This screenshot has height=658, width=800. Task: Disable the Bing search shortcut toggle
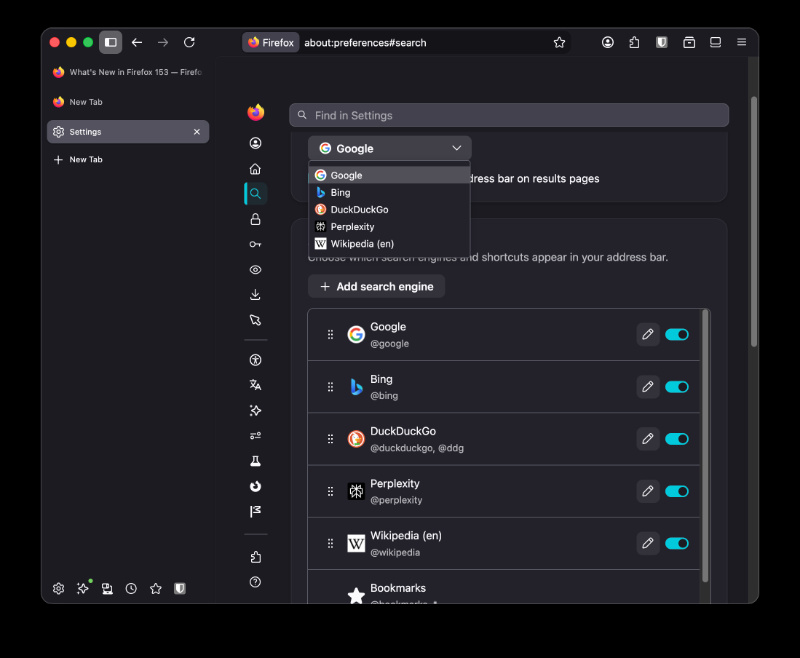coord(677,387)
